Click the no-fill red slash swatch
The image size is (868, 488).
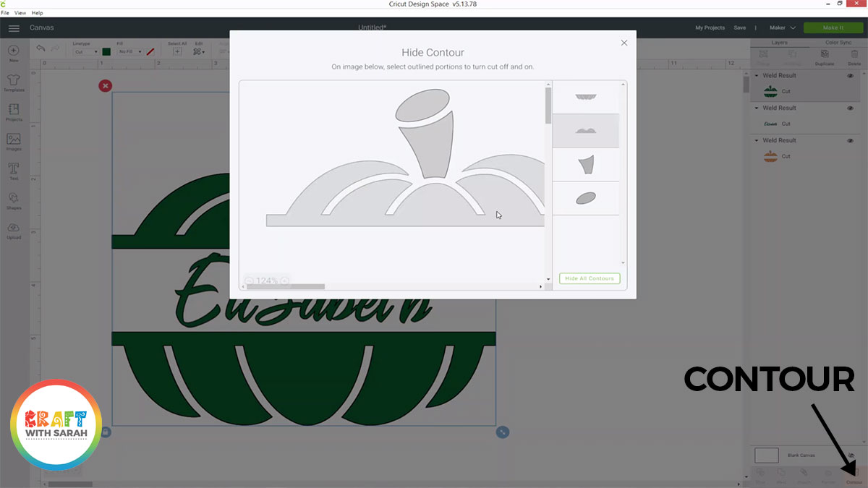[x=150, y=52]
